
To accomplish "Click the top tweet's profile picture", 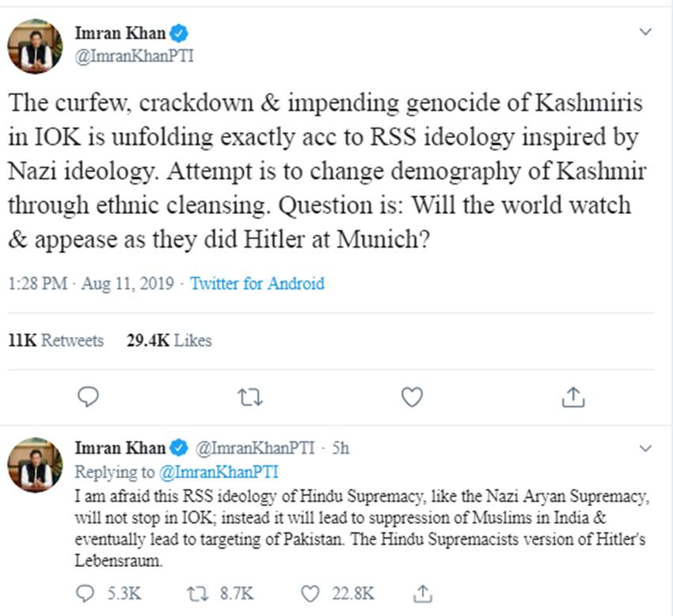I will point(34,45).
